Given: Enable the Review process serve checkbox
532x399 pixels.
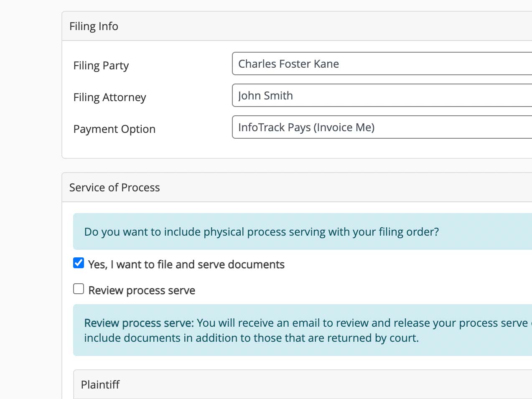Looking at the screenshot, I should pos(79,289).
